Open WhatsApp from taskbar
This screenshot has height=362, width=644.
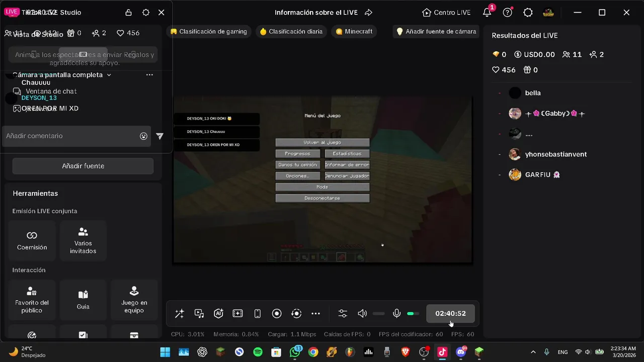coord(295,352)
